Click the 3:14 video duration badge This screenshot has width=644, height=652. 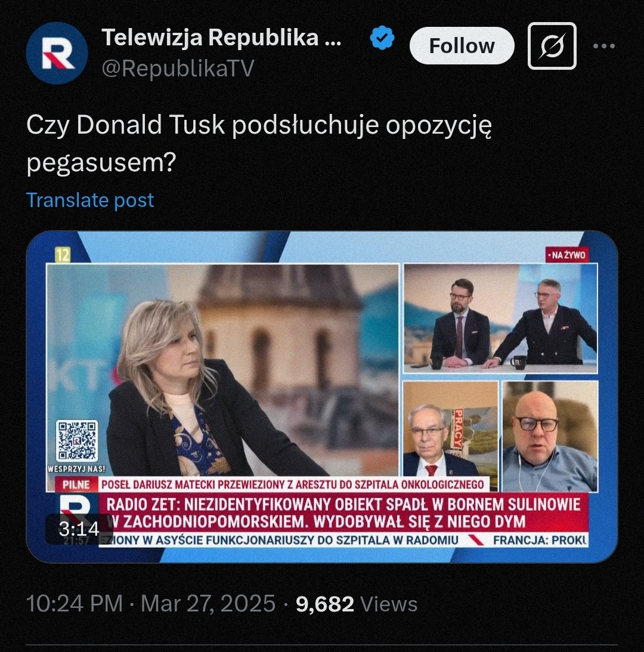click(x=79, y=529)
